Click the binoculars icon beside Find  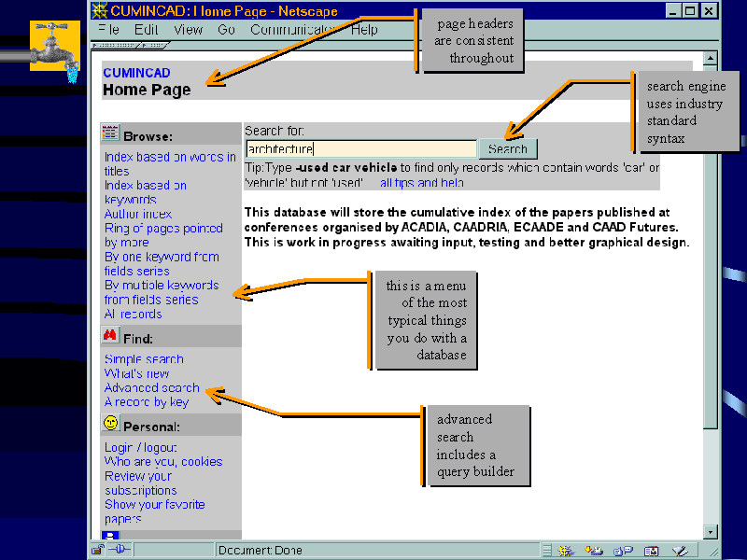tap(109, 335)
